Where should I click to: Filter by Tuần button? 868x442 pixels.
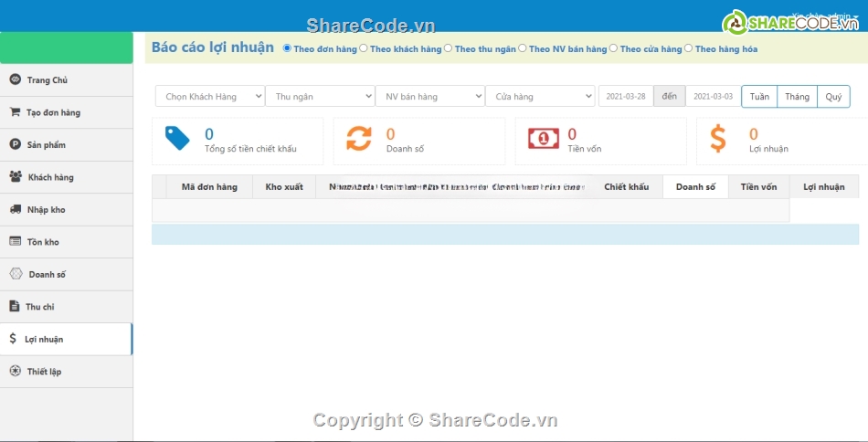759,96
